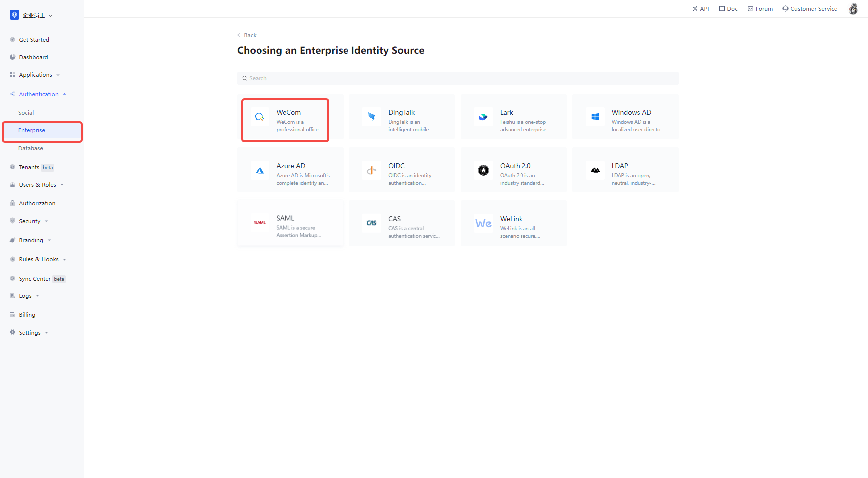Click the Back link above the title

[x=247, y=35]
